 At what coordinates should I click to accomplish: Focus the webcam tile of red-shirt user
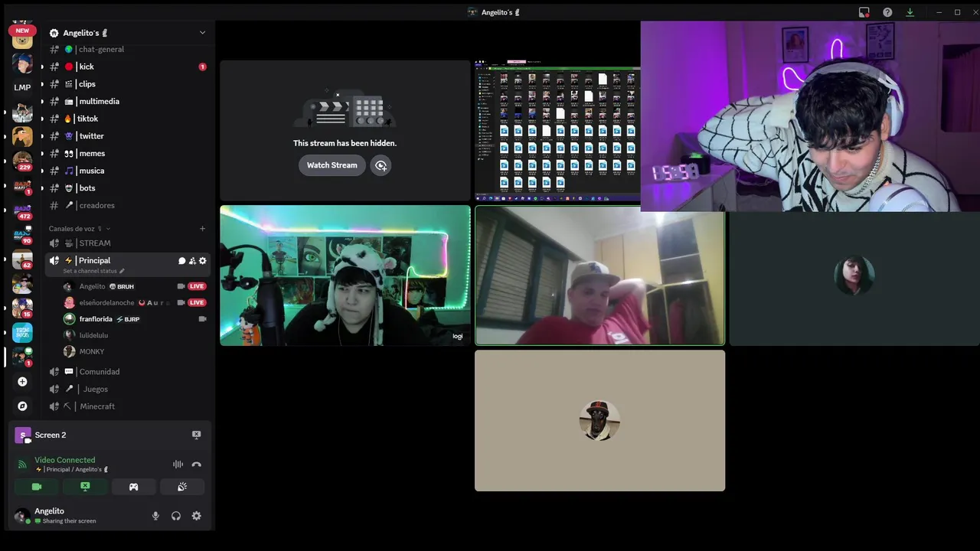[599, 275]
